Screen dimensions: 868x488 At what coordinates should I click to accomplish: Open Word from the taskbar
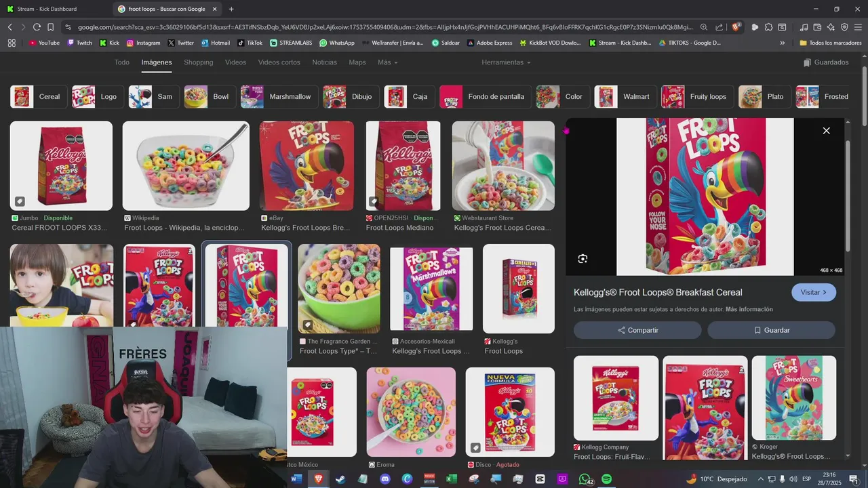pos(296,479)
